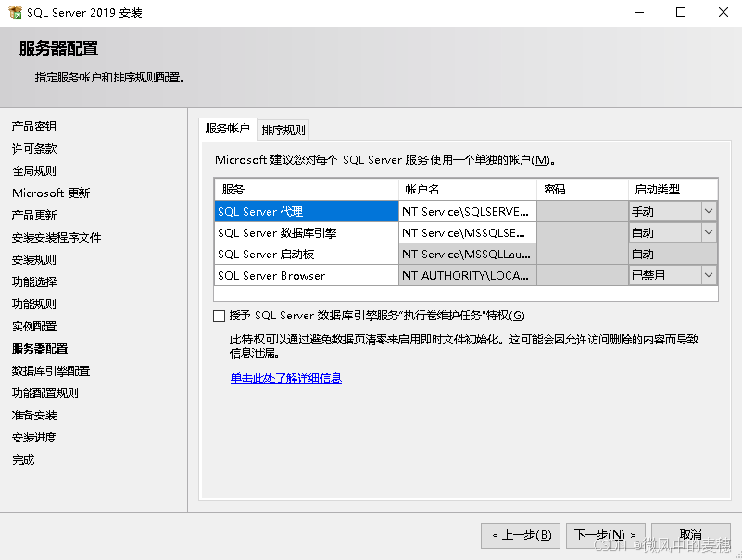This screenshot has width=742, height=560.
Task: Minimize the SQL Server 2019 安装 window
Action: [x=639, y=12]
